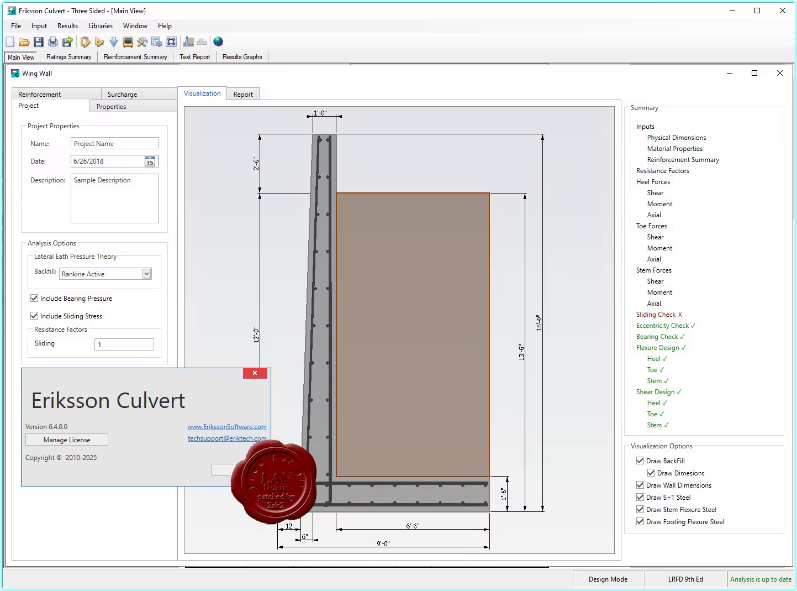The width and height of the screenshot is (797, 591).
Task: Open the calendar picker beside Date field
Action: click(x=150, y=161)
